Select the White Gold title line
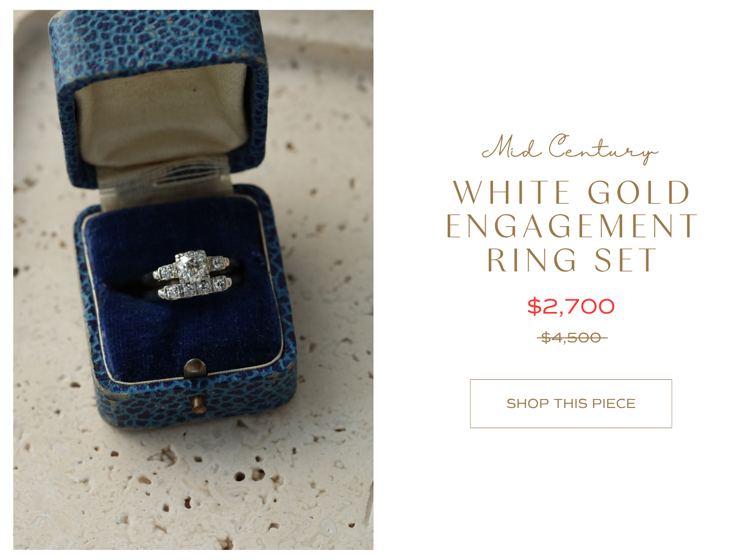 point(571,193)
